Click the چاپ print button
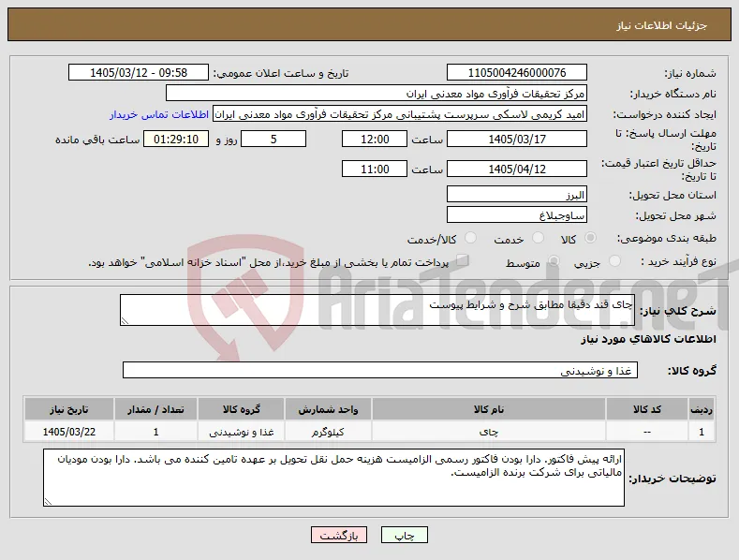The width and height of the screenshot is (739, 560). pyautogui.click(x=405, y=535)
